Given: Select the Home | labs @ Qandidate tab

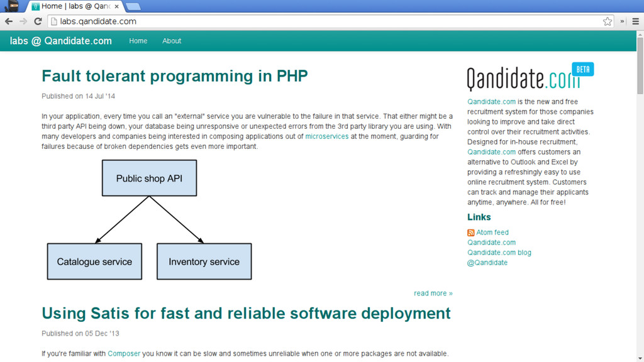Looking at the screenshot, I should [75, 6].
